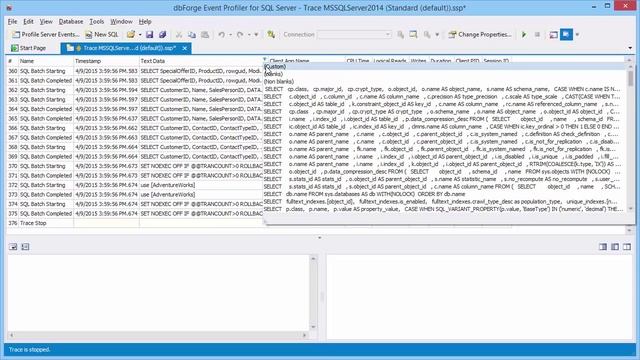Select (Custom) in the filter list

point(443,67)
